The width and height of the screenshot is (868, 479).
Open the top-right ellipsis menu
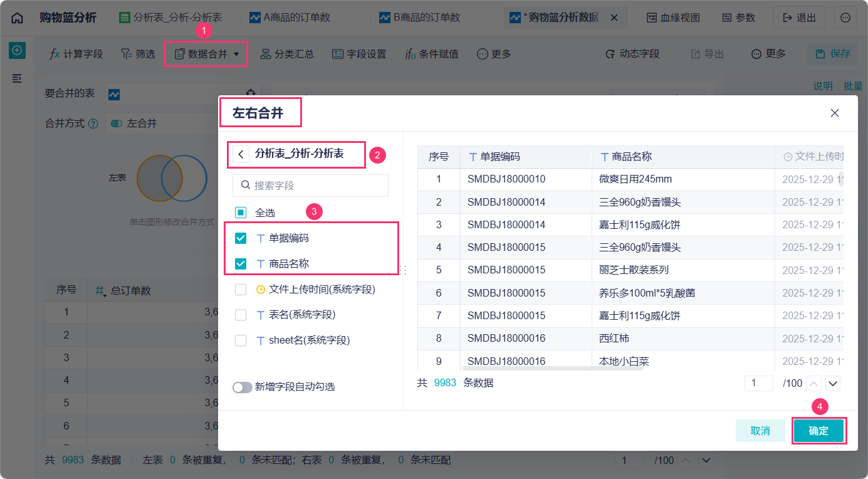(x=845, y=18)
